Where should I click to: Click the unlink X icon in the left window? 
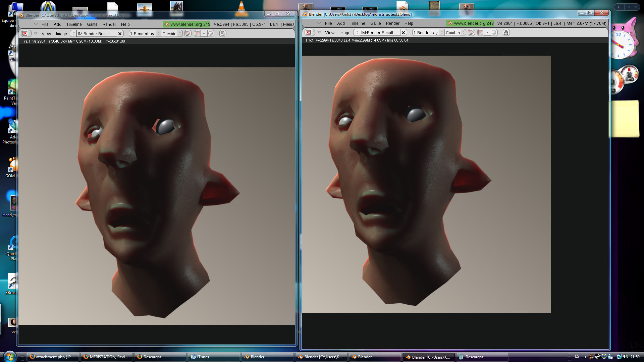point(120,34)
